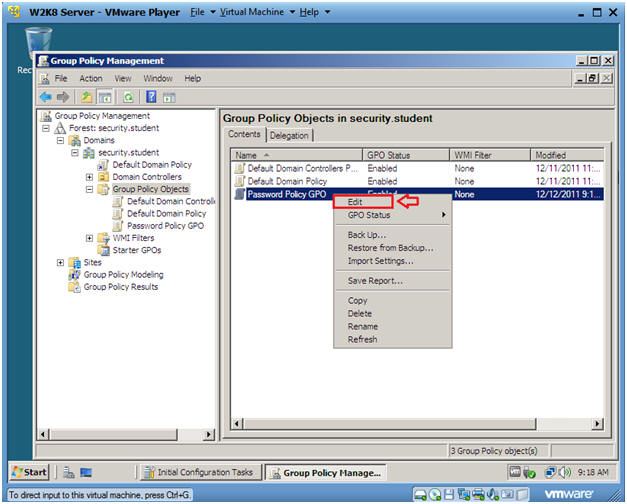Collapse the Forest: security.student node

coord(46,128)
